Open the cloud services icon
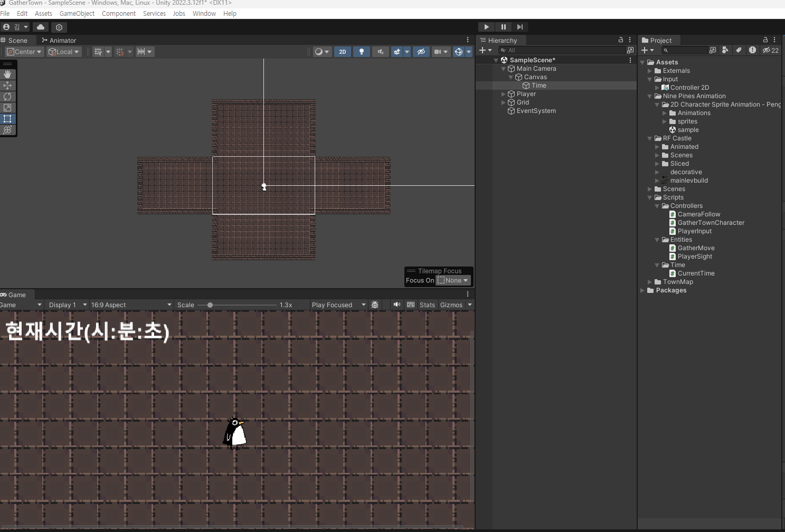 (41, 27)
